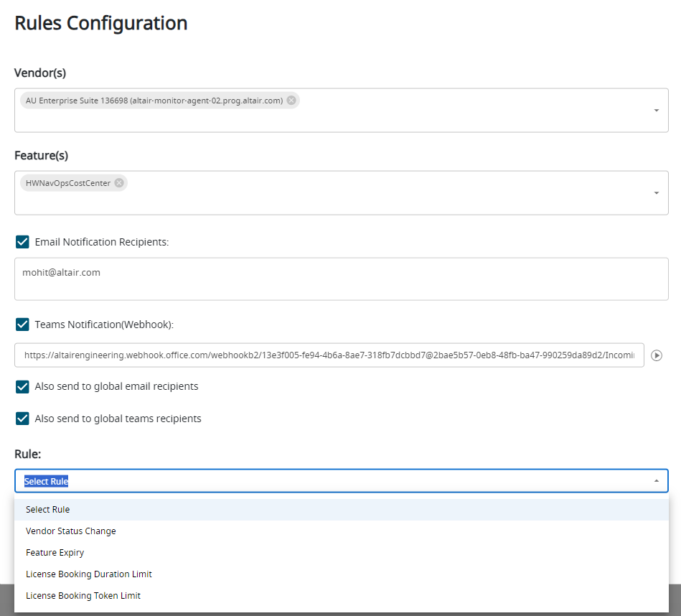Click the Teams webhook URL field

[x=329, y=355]
